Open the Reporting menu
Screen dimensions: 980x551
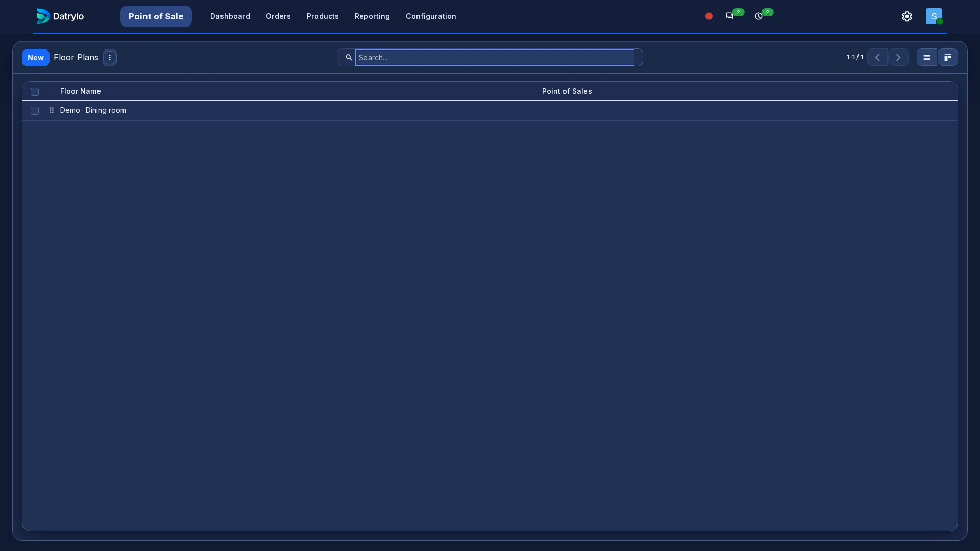372,16
